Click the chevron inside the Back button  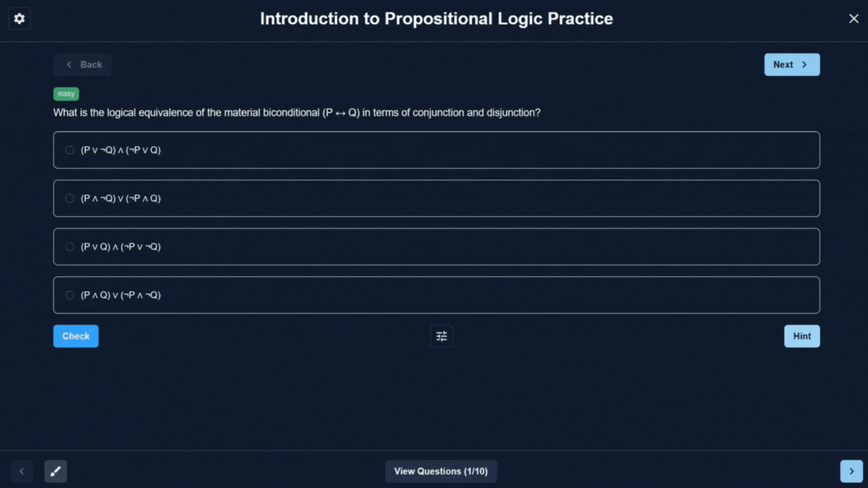(x=68, y=65)
